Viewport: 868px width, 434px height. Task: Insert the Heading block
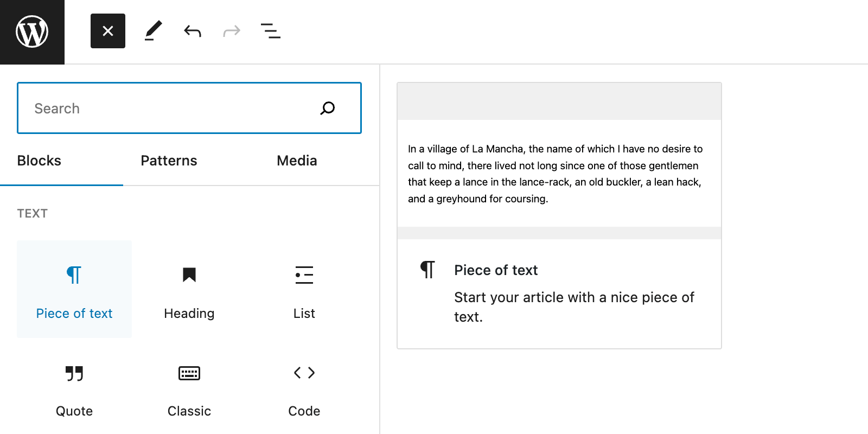coord(189,289)
